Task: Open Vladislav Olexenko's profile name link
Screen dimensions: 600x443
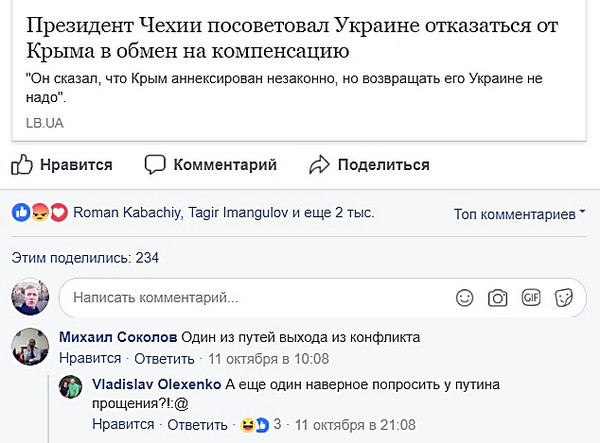Action: pyautogui.click(x=156, y=384)
